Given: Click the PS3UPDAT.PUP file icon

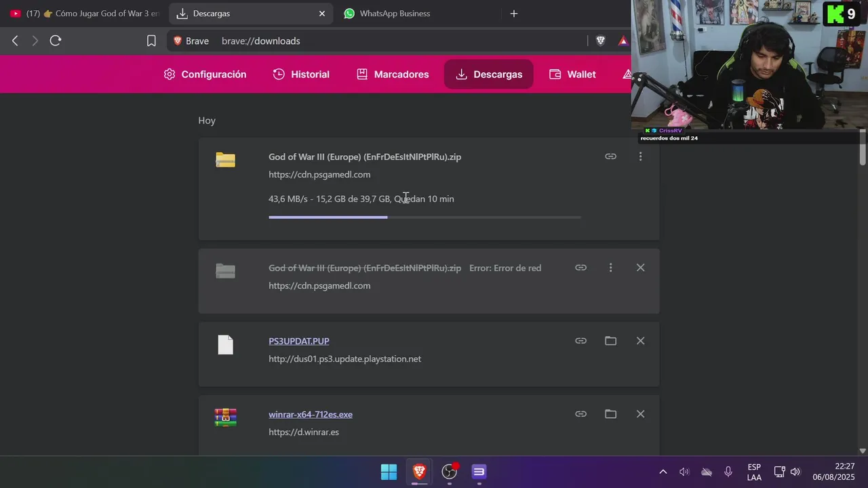Looking at the screenshot, I should (x=225, y=345).
